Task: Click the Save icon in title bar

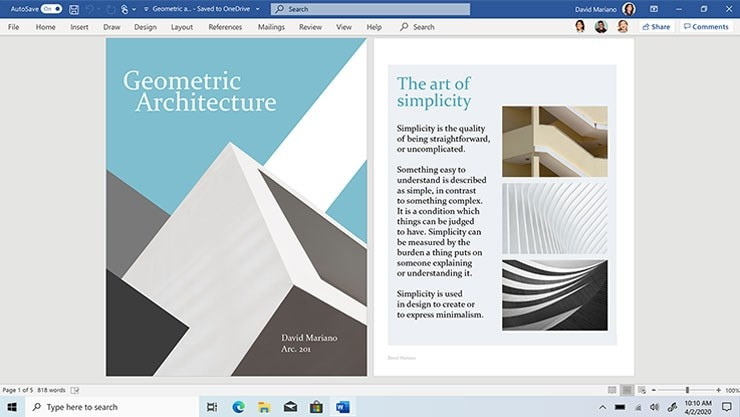Action: coord(74,9)
